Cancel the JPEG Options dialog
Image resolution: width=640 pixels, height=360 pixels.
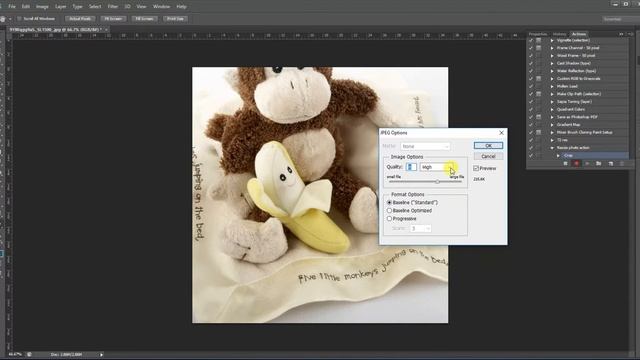click(x=488, y=156)
